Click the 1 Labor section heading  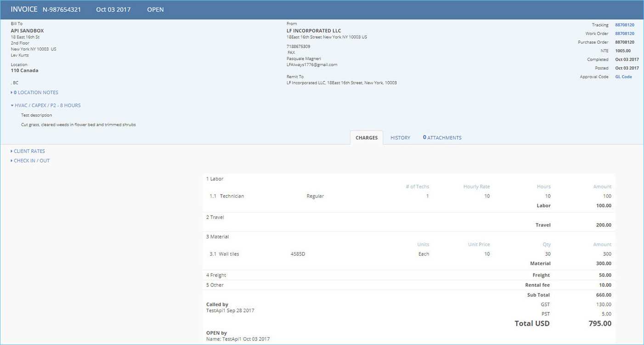pos(215,178)
